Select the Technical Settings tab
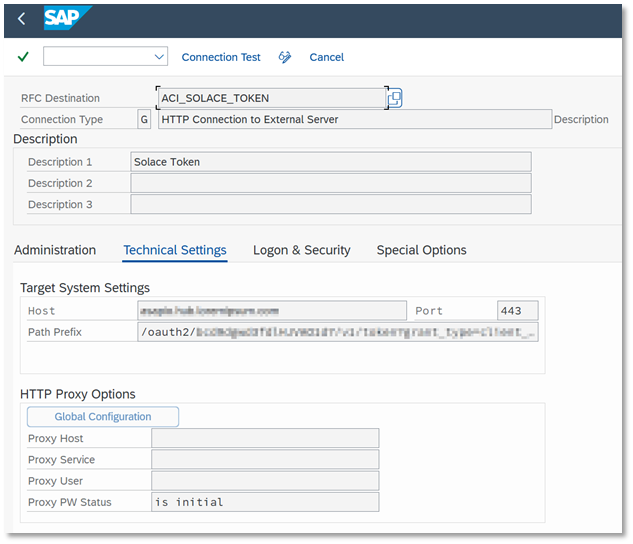Viewport: 633px width, 544px height. point(175,250)
